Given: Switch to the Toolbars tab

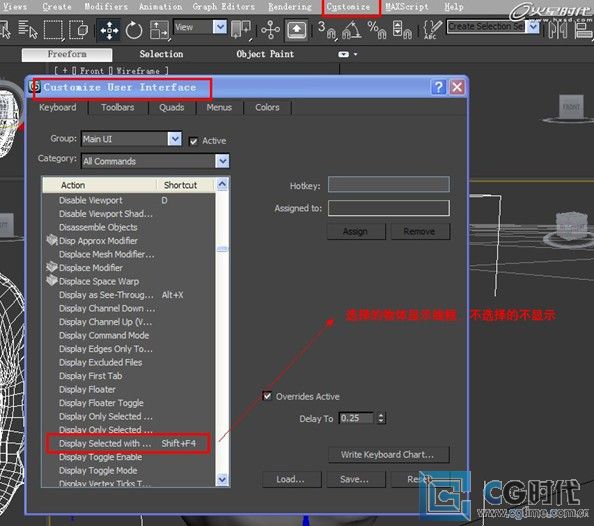Looking at the screenshot, I should coord(117,108).
